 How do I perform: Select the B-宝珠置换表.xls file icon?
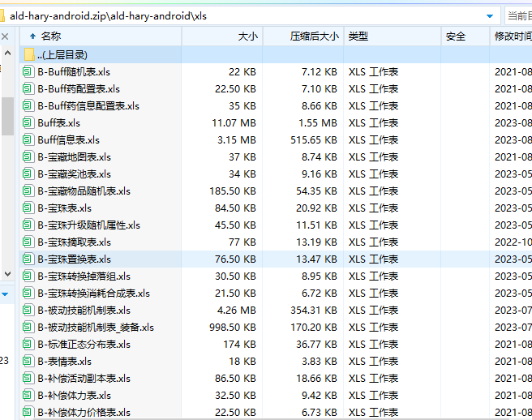coord(29,259)
